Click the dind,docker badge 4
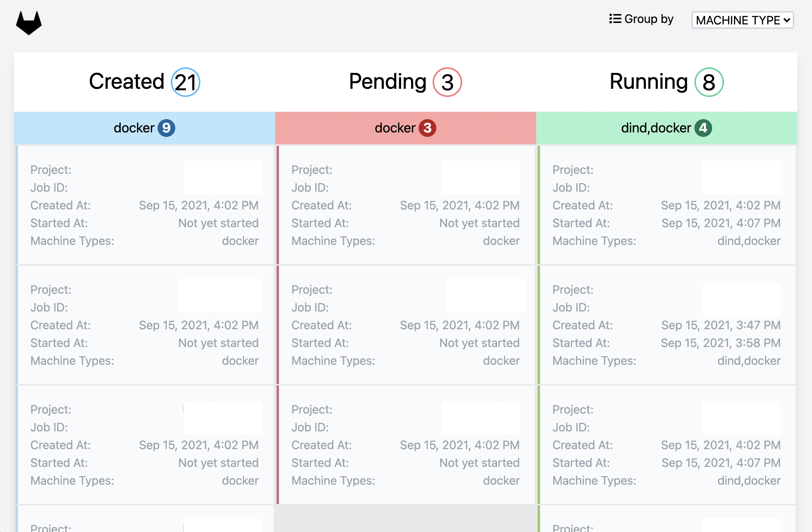Viewport: 812px width, 532px height. click(704, 128)
